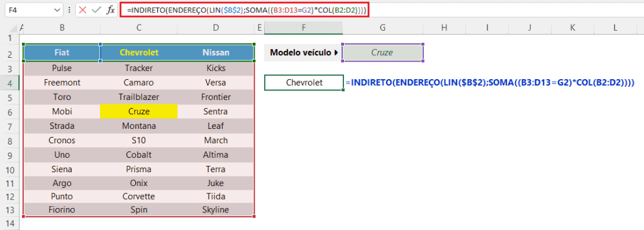The height and width of the screenshot is (230, 644).
Task: Select the Onix cell
Action: pos(139,183)
